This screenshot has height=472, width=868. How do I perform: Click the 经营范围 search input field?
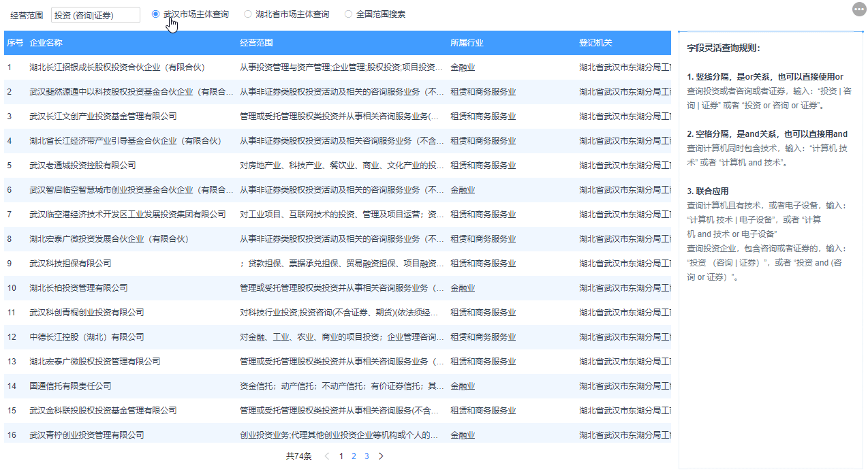[95, 14]
